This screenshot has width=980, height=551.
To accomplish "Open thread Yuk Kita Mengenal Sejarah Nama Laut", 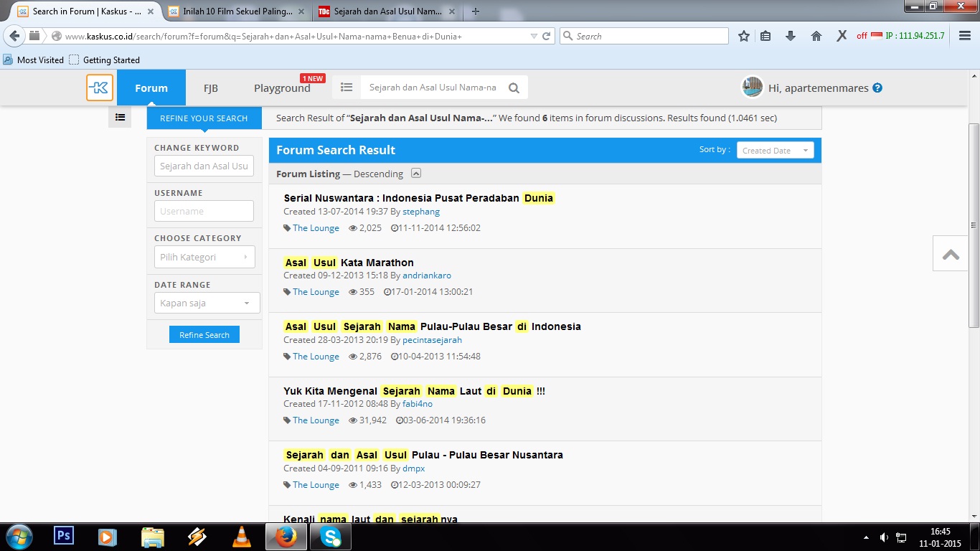I will 415,391.
